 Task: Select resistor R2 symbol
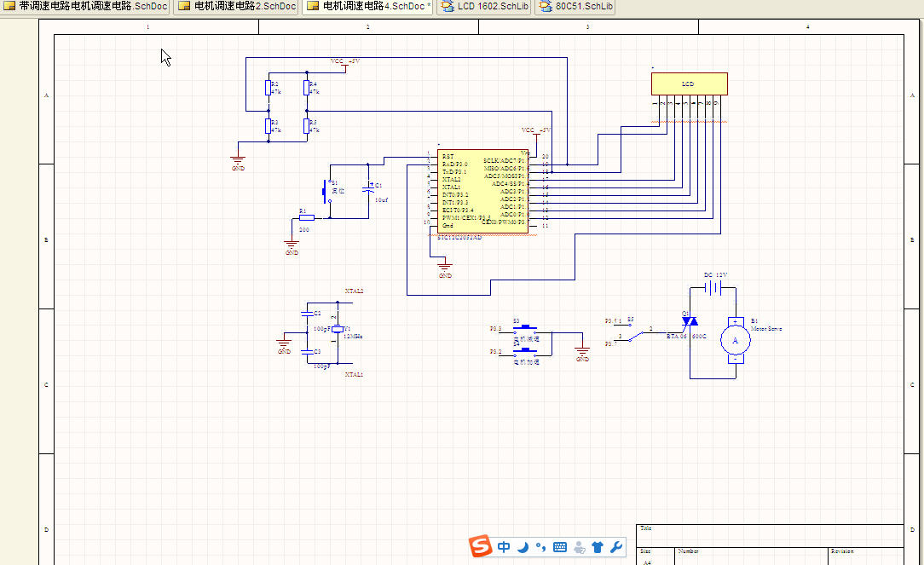click(x=269, y=88)
